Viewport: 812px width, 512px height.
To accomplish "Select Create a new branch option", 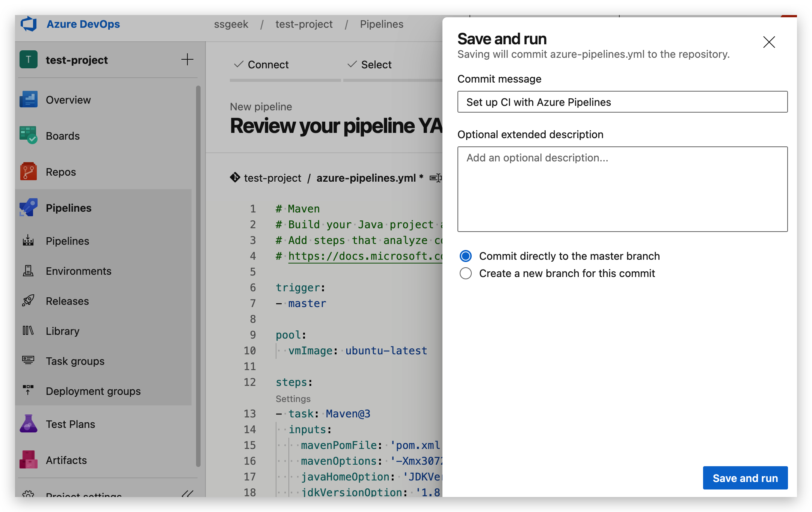I will tap(466, 273).
